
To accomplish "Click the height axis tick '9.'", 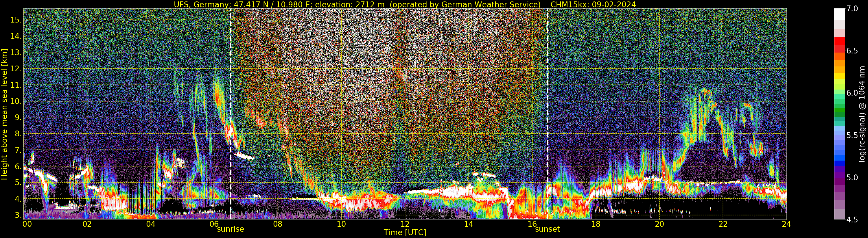I will pos(18,118).
